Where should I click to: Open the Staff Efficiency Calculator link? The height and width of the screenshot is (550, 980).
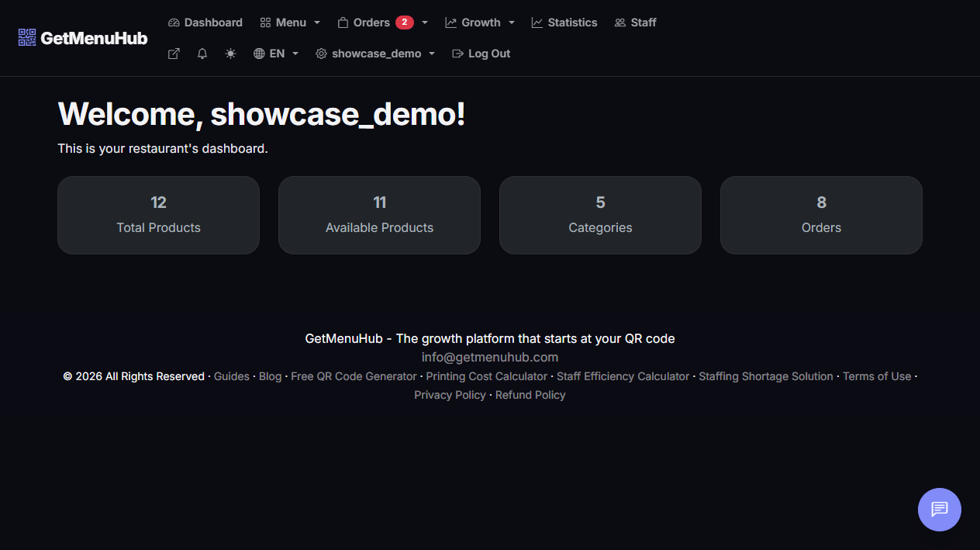point(623,376)
